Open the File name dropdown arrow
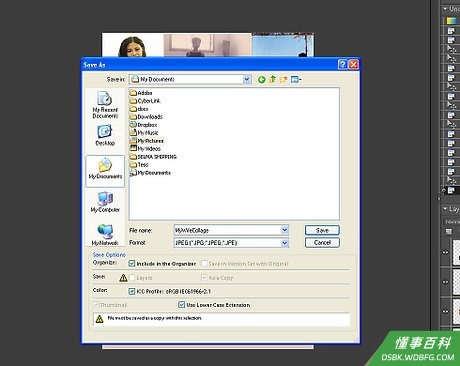460x366 pixels. tap(285, 230)
